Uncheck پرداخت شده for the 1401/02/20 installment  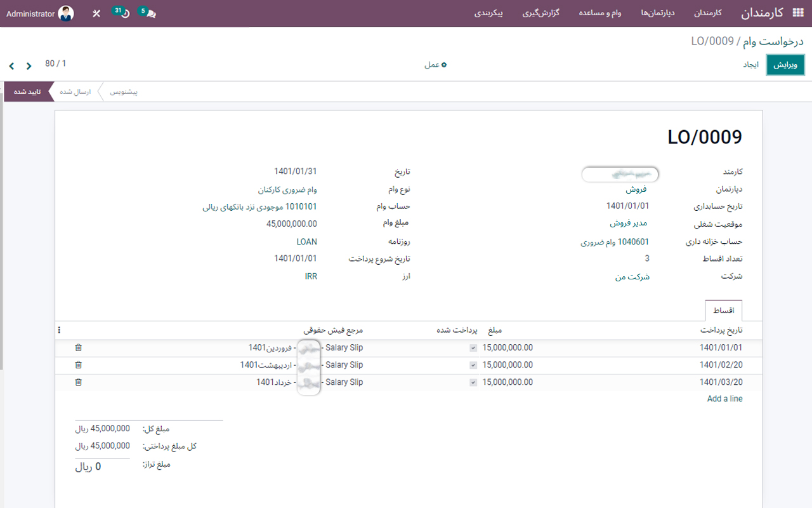click(473, 364)
